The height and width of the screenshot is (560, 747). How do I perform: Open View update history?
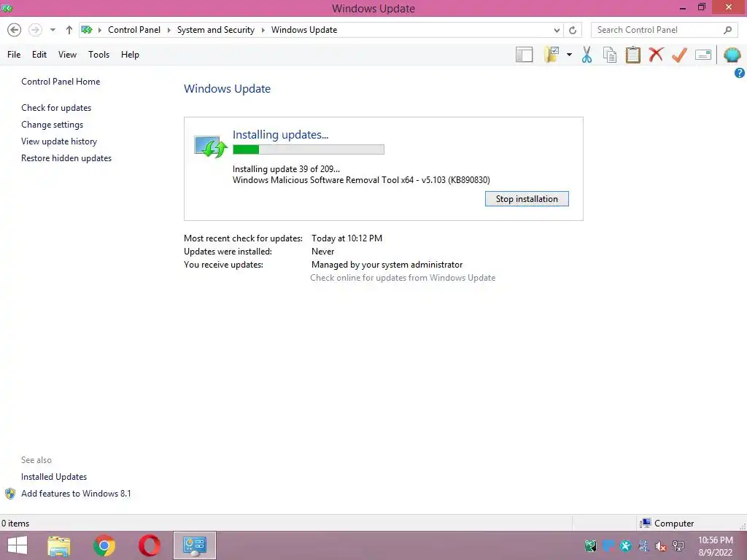(x=59, y=141)
